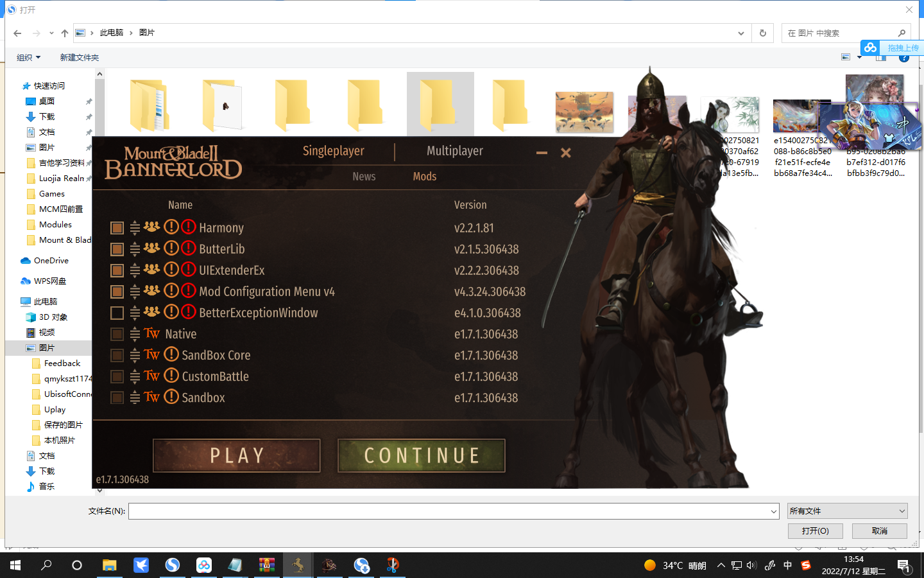
Task: Open the recent locations dropdown arrow
Action: 51,33
